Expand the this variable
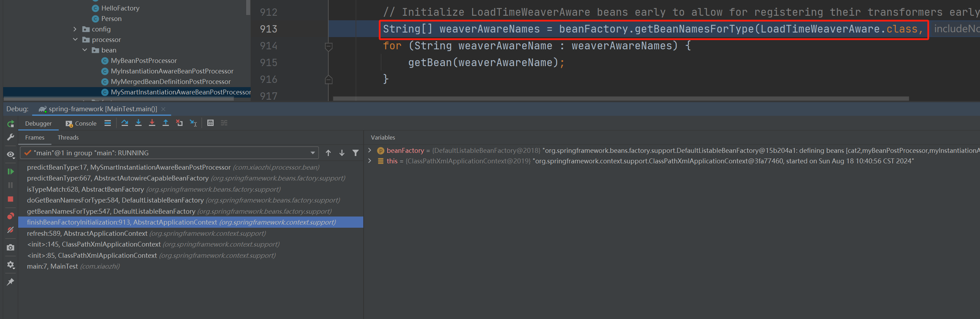 coord(370,161)
